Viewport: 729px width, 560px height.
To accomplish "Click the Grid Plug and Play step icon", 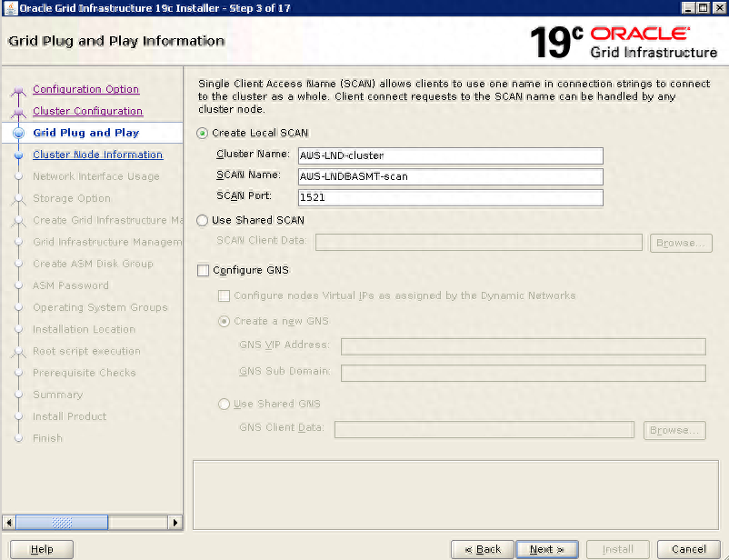I will pyautogui.click(x=20, y=132).
